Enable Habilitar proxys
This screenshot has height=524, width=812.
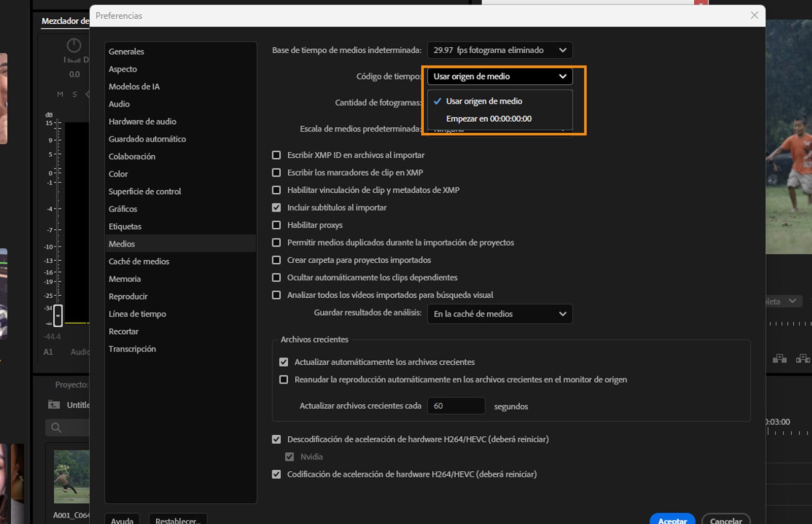[x=277, y=225]
